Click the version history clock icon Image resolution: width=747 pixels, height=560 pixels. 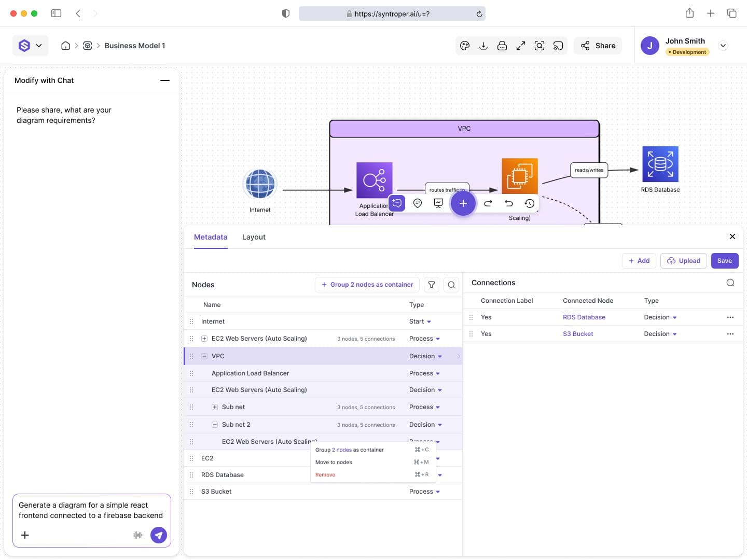(x=529, y=203)
